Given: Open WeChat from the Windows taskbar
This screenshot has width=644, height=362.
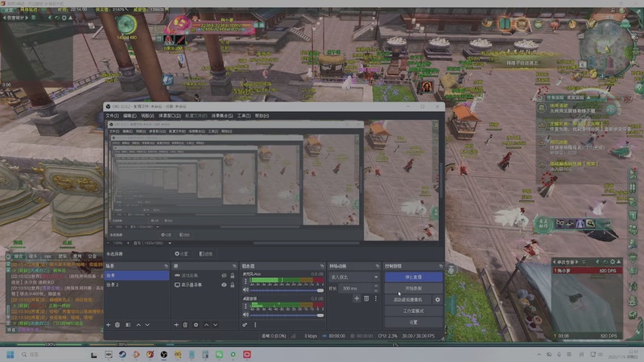Looking at the screenshot, I should (x=219, y=355).
